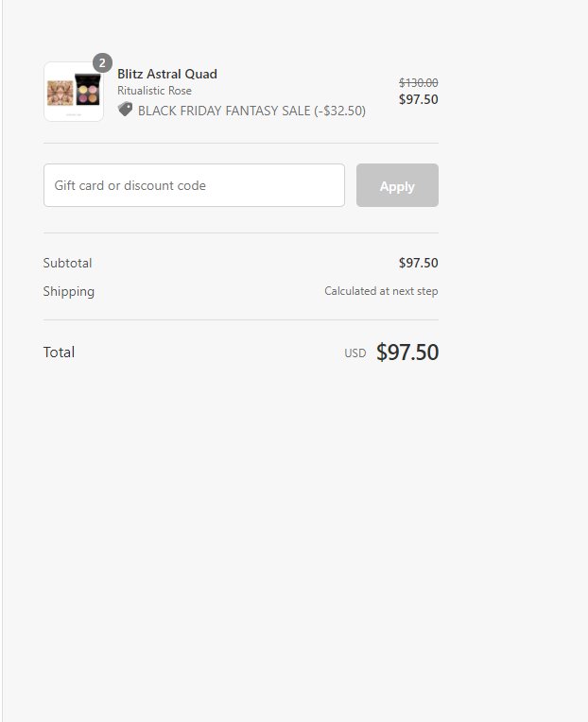
Task: Focus the Gift card or discount code field
Action: pos(195,185)
